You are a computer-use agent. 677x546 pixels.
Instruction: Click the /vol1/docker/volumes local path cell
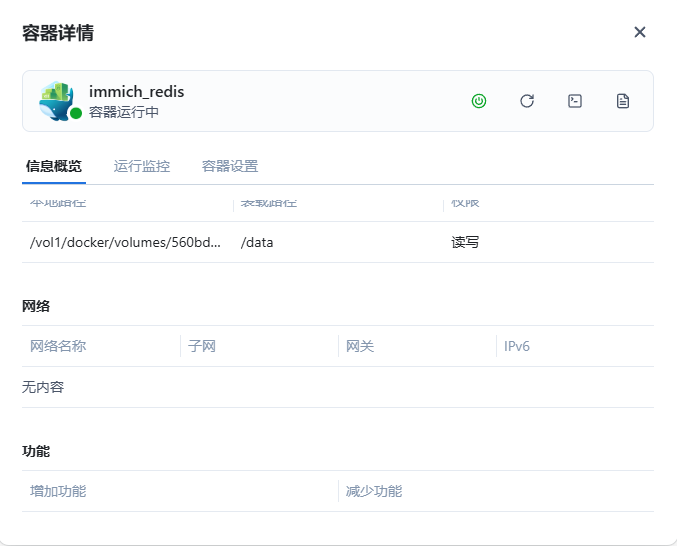tap(126, 242)
